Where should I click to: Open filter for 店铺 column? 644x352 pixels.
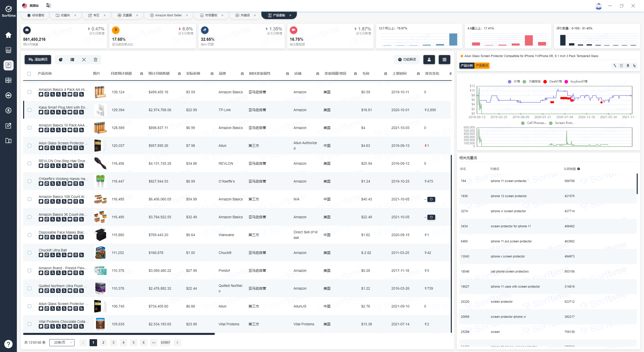(318, 74)
